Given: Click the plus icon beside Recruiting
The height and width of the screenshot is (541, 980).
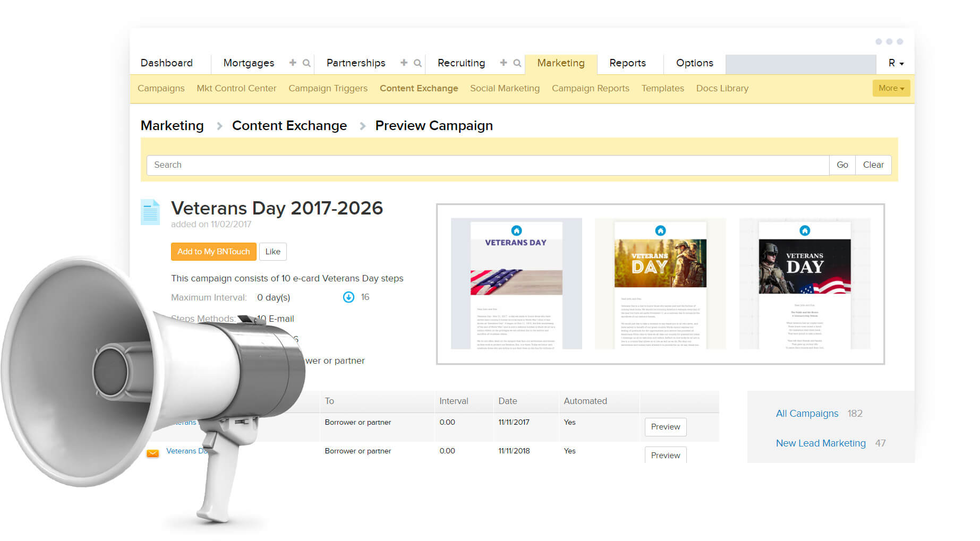Looking at the screenshot, I should point(503,63).
